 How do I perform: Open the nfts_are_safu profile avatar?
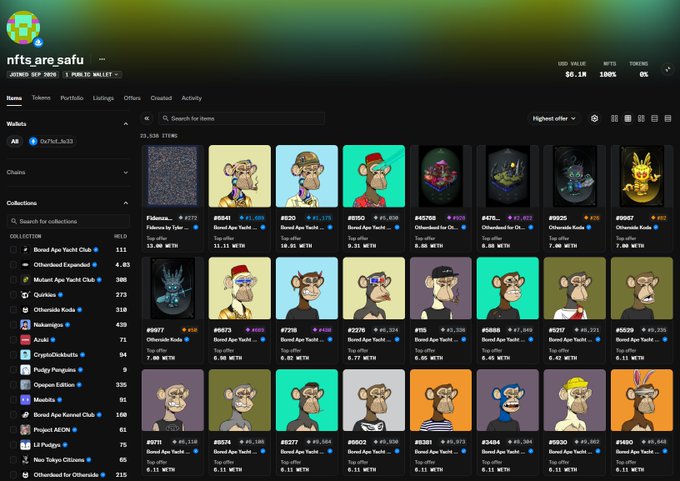23,27
